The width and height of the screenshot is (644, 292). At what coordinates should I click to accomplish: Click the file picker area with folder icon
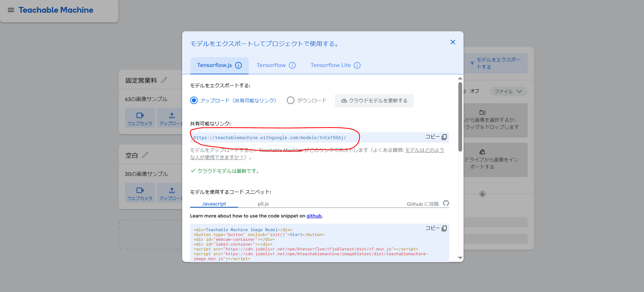point(495,120)
